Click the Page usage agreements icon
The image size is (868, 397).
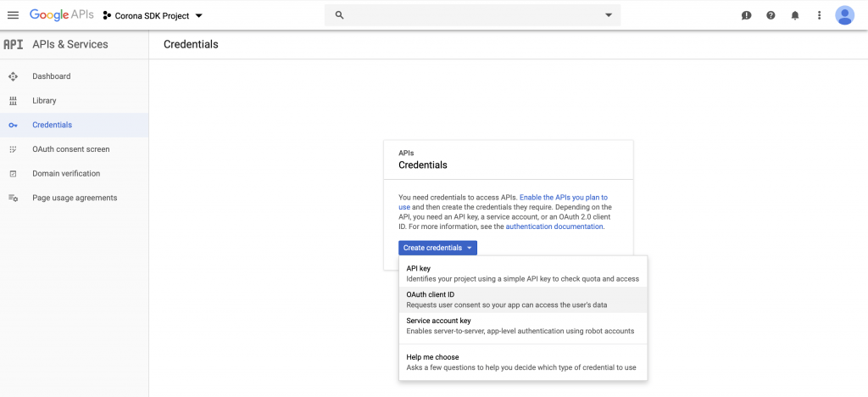[13, 198]
